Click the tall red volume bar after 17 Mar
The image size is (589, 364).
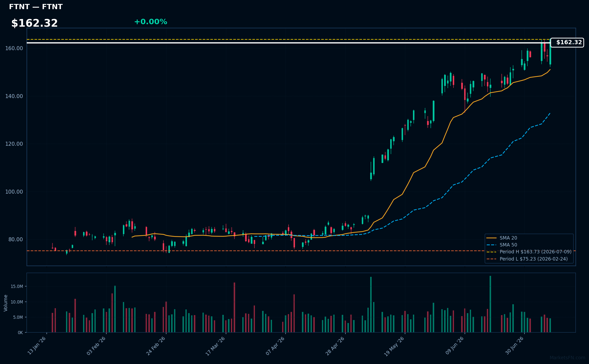point(234,307)
